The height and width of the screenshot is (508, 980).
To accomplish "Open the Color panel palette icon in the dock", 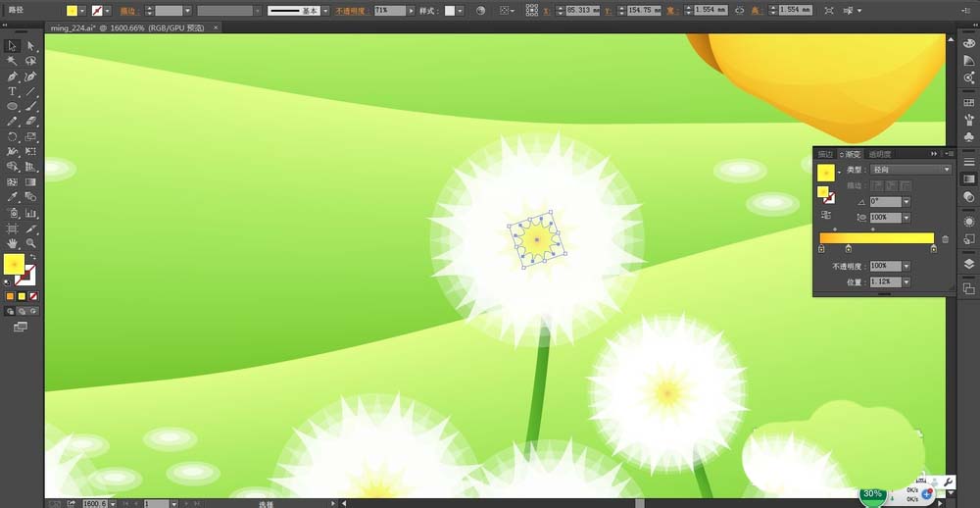I will coord(969,43).
